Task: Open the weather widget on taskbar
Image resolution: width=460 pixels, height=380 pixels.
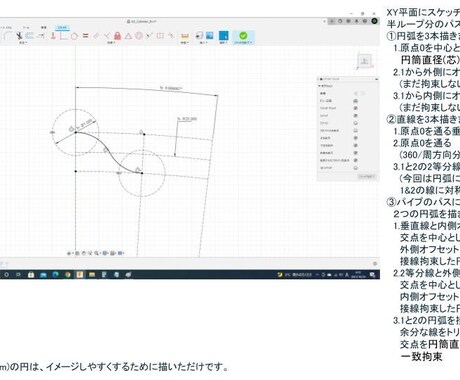Action: (x=295, y=275)
